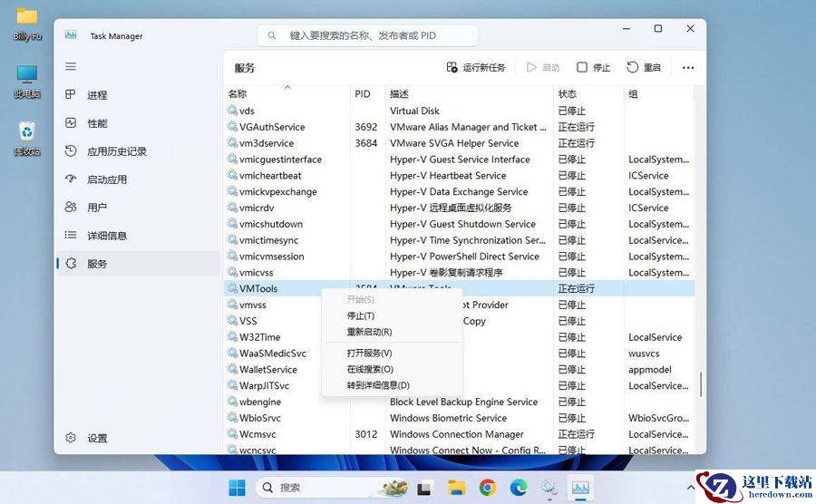Click the vmictimesync gear icon
The height and width of the screenshot is (504, 816).
pyautogui.click(x=232, y=239)
